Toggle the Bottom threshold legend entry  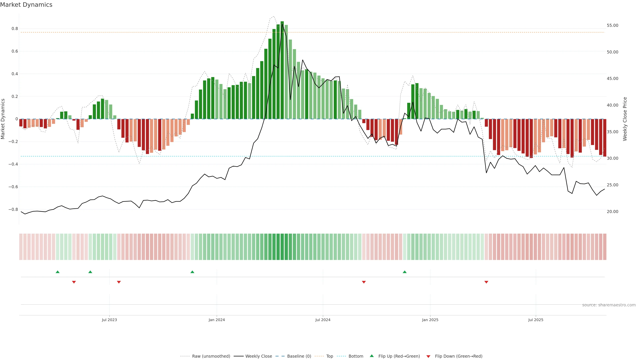coord(356,356)
